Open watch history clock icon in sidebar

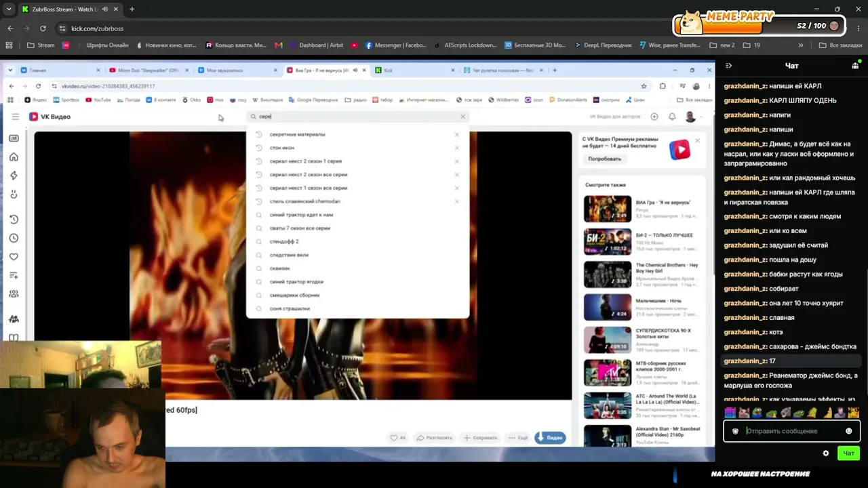[14, 220]
